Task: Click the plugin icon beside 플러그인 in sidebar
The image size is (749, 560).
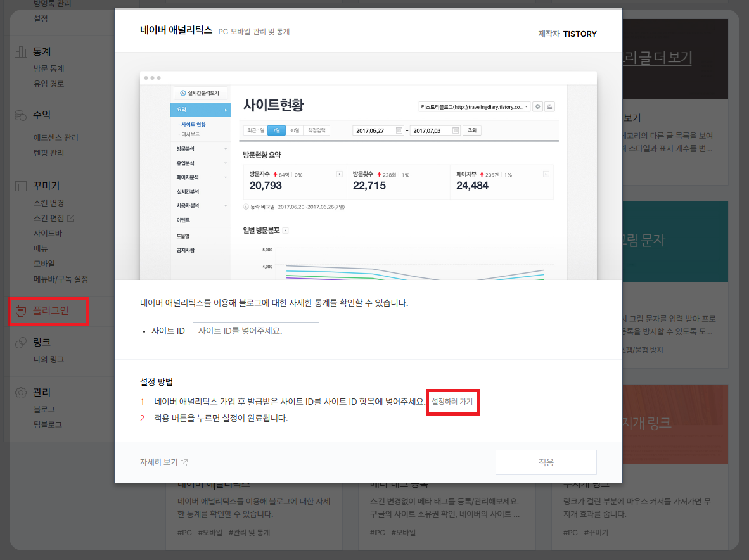Action: click(22, 310)
